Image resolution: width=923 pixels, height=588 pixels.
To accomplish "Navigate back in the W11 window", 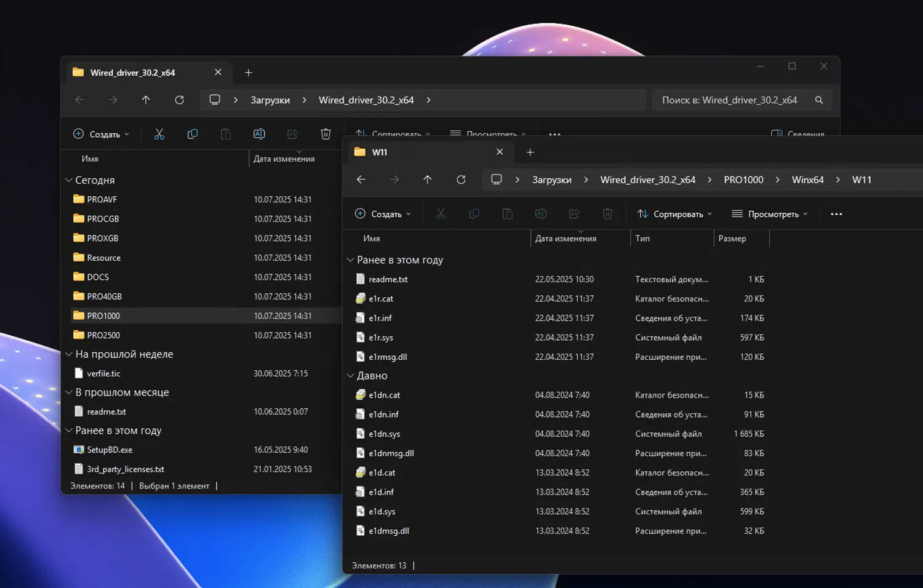I will pyautogui.click(x=361, y=180).
